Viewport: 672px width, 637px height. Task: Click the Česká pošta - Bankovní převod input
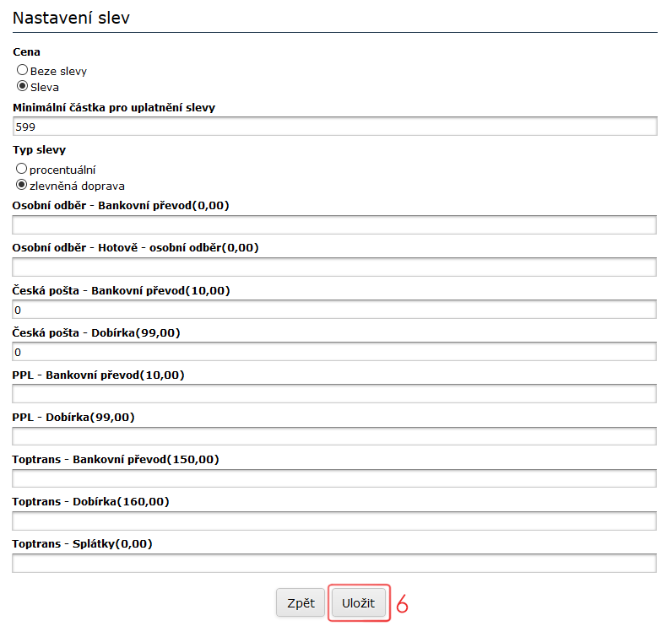click(x=334, y=310)
